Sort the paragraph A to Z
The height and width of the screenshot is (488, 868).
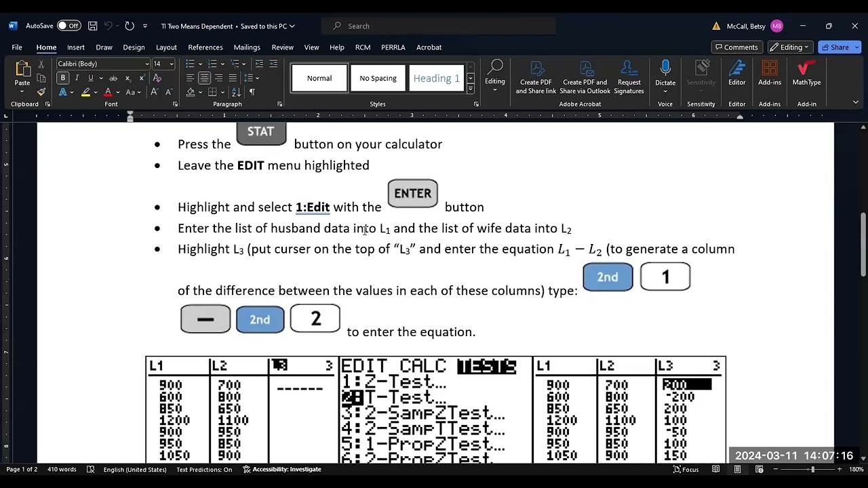238,92
